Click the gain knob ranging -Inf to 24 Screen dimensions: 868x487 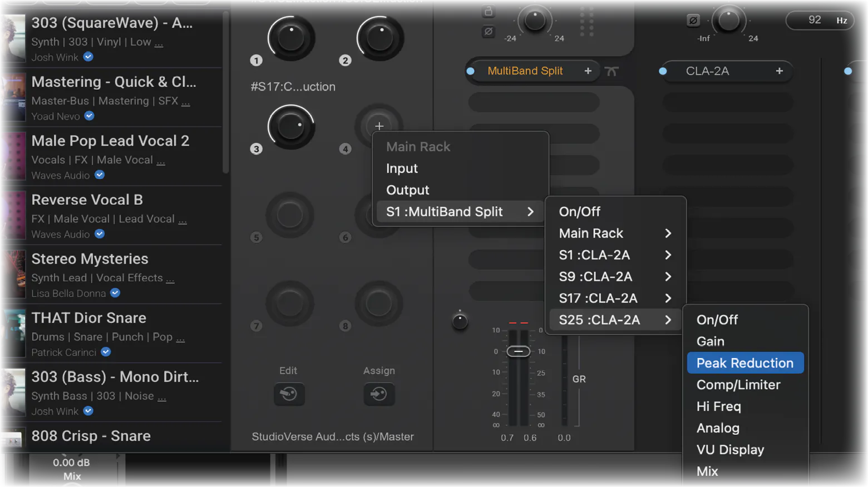coord(728,21)
